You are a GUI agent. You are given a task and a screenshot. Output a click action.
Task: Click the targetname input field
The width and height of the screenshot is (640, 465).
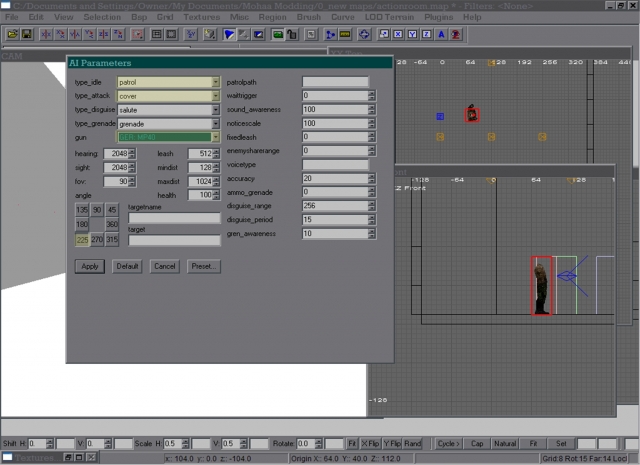pyautogui.click(x=174, y=218)
